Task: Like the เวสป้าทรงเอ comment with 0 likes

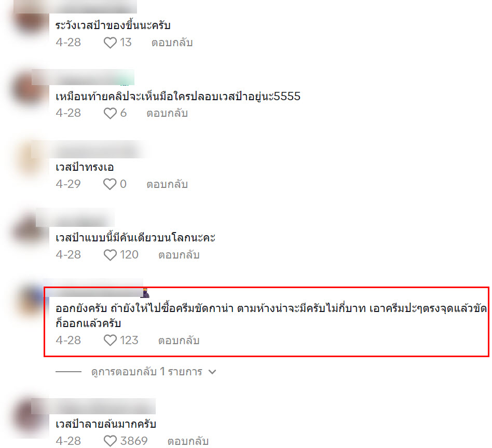Action: click(x=110, y=184)
